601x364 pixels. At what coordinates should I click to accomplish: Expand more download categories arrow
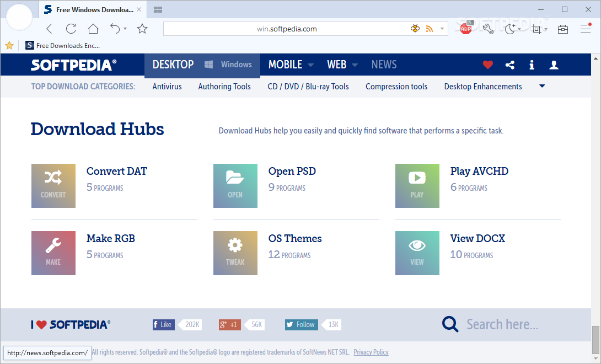click(542, 86)
